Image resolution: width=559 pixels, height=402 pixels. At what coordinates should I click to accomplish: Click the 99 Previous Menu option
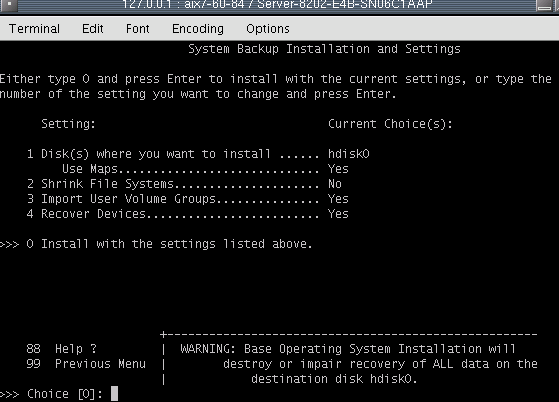click(86, 364)
